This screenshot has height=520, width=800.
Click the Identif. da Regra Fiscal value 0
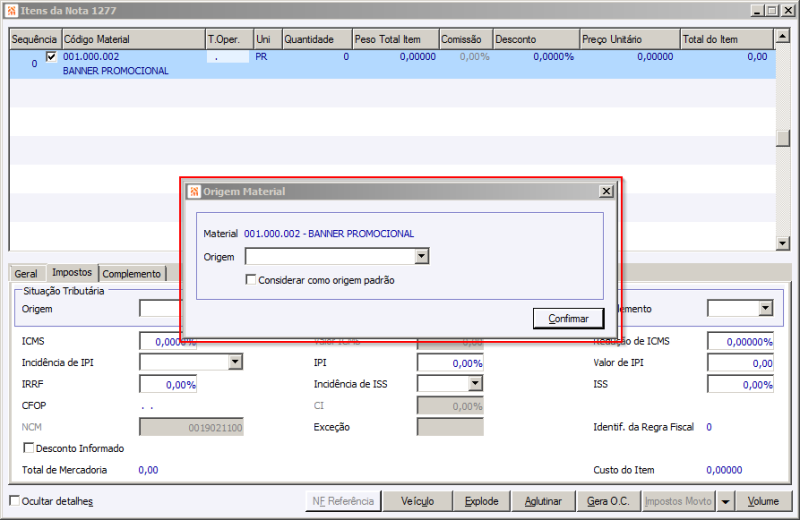point(709,427)
